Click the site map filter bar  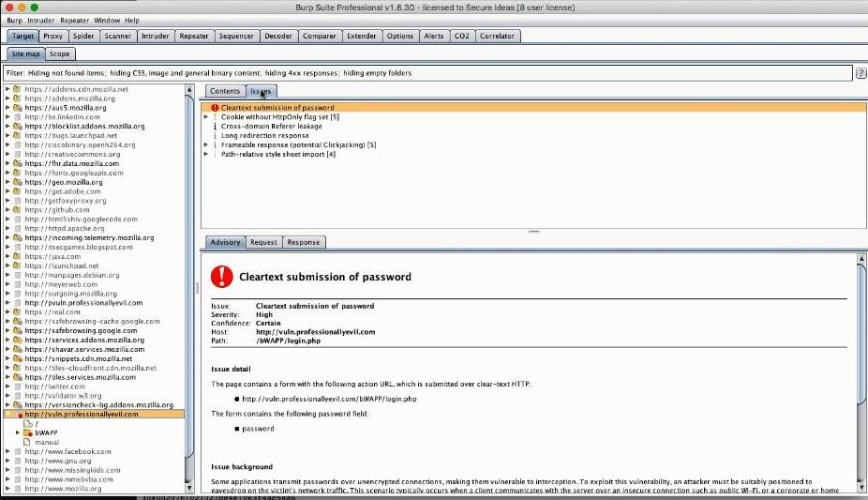pyautogui.click(x=427, y=73)
